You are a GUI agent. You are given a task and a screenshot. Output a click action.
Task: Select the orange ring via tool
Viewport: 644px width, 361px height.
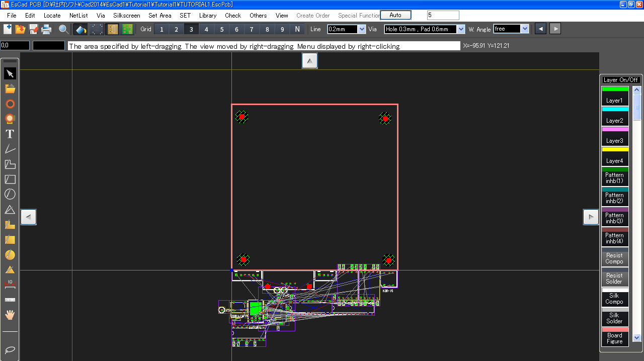tap(10, 104)
